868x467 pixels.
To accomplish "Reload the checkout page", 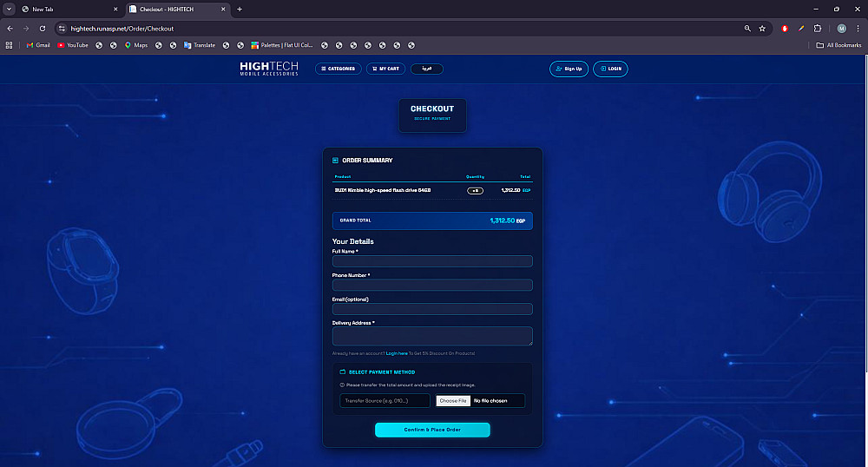I will (x=42, y=29).
